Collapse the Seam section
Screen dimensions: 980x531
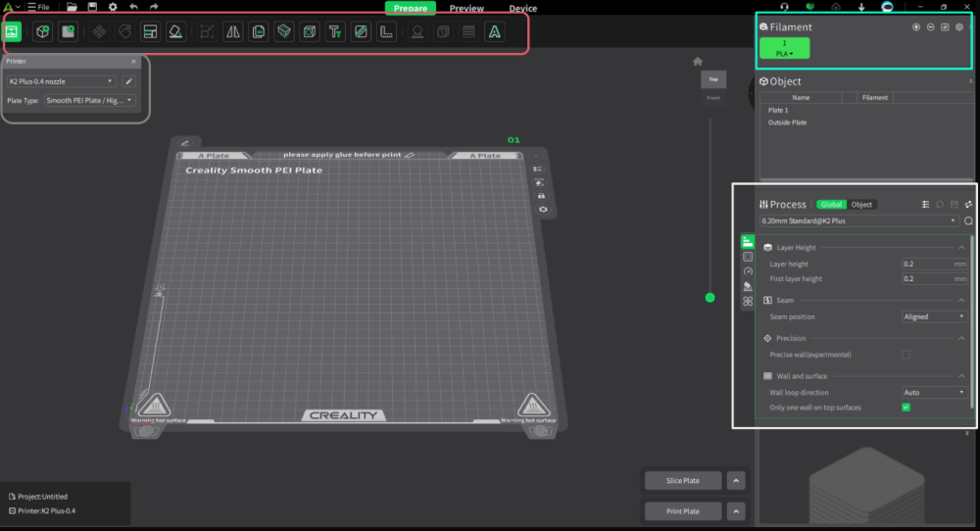pyautogui.click(x=961, y=301)
